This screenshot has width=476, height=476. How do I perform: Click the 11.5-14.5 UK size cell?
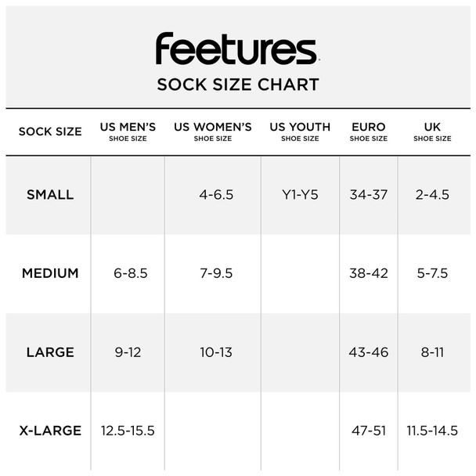[432, 431]
